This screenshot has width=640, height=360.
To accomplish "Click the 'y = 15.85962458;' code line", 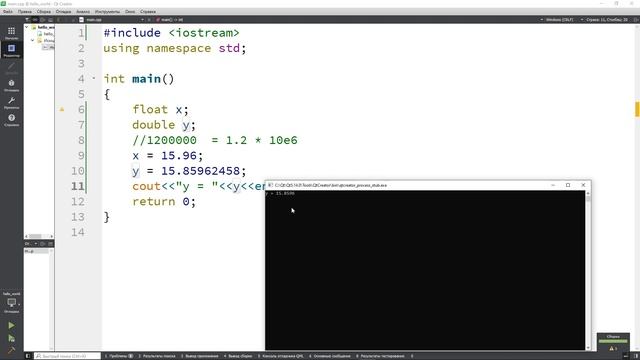I will 189,171.
